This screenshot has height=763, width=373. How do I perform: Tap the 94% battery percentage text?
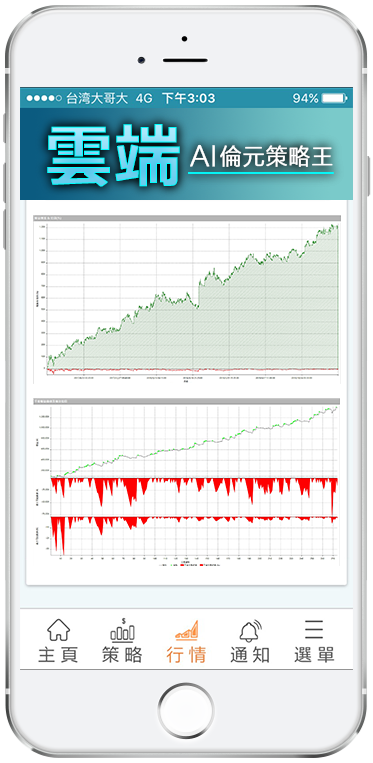(x=305, y=98)
